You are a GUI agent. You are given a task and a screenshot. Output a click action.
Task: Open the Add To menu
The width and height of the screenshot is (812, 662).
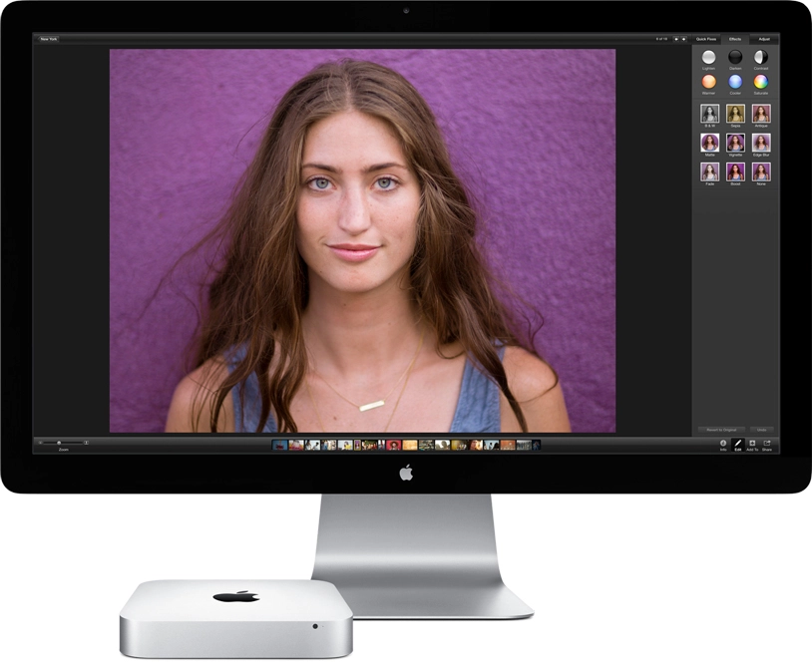(752, 445)
